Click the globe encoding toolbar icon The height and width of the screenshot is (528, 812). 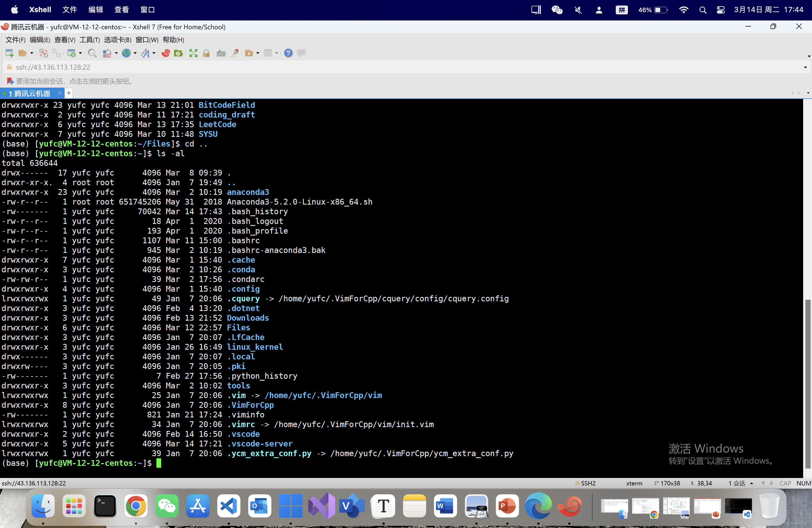pyautogui.click(x=126, y=53)
